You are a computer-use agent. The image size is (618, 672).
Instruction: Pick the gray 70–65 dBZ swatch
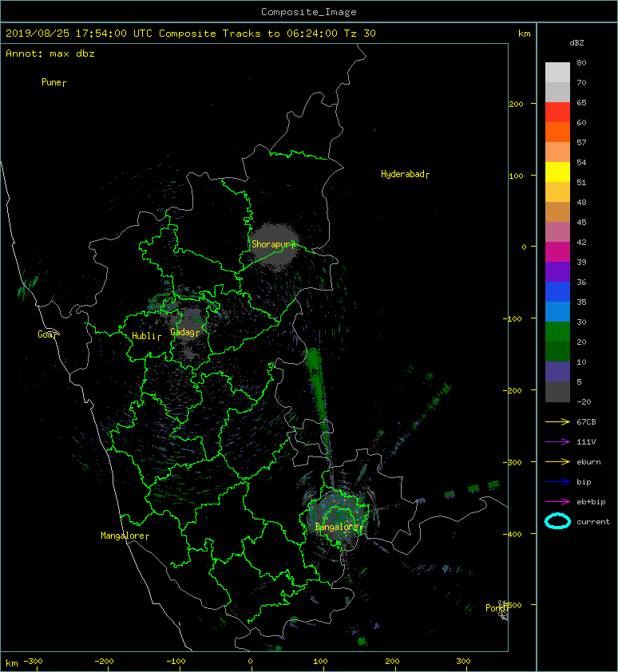point(557,92)
